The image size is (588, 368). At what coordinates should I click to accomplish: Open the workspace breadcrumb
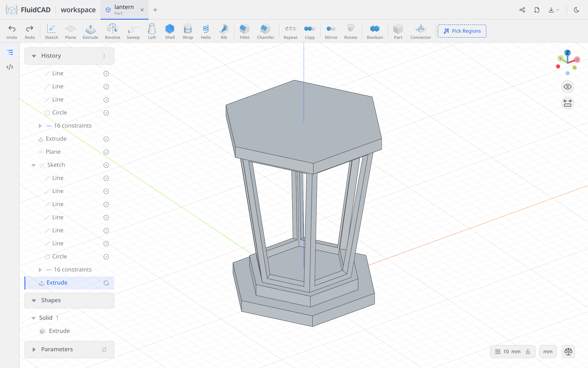[78, 10]
